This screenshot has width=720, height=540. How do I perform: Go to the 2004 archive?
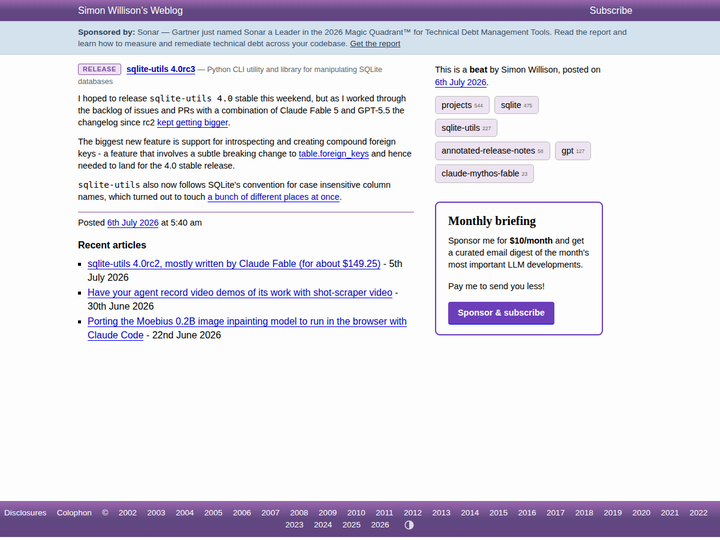click(x=184, y=513)
